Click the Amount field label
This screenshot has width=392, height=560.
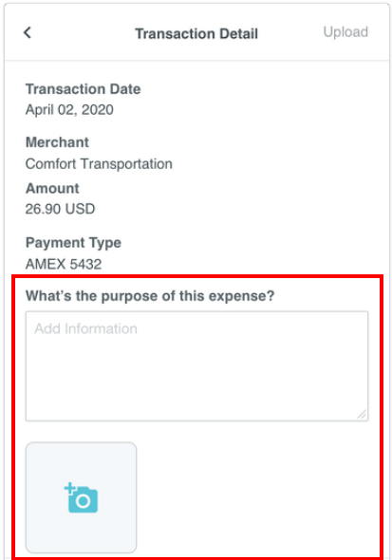click(x=52, y=188)
